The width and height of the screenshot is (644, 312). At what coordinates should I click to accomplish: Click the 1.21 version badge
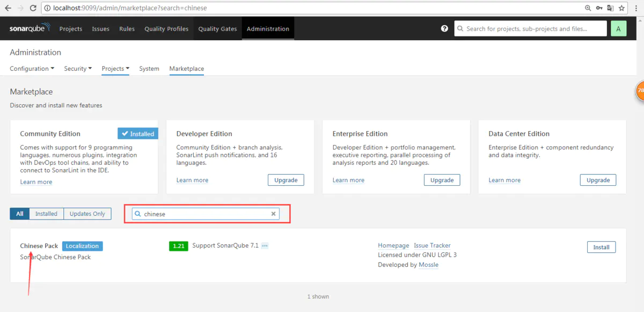(178, 246)
